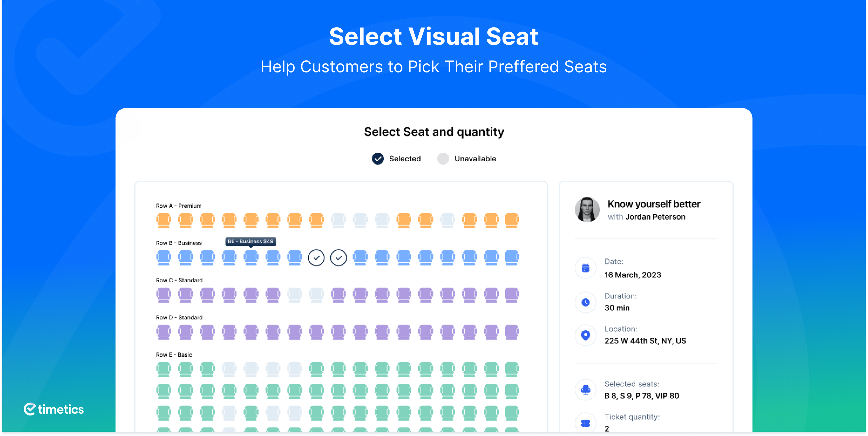Select the last blue seat in Row B
868x436 pixels.
click(x=512, y=258)
